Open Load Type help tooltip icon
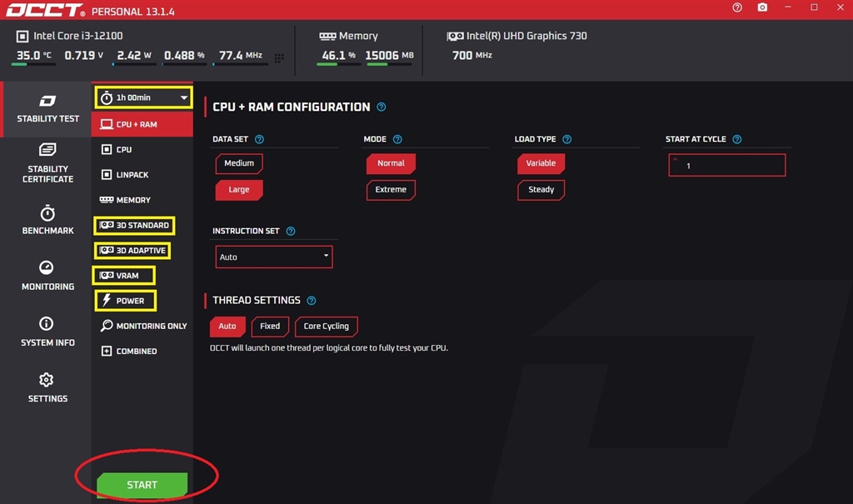853x504 pixels. 566,139
